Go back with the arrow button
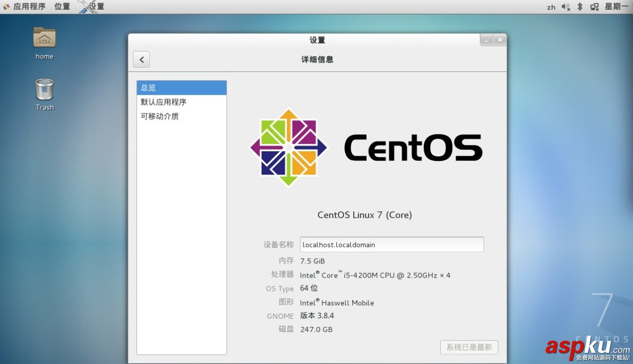The width and height of the screenshot is (633, 364). 141,59
